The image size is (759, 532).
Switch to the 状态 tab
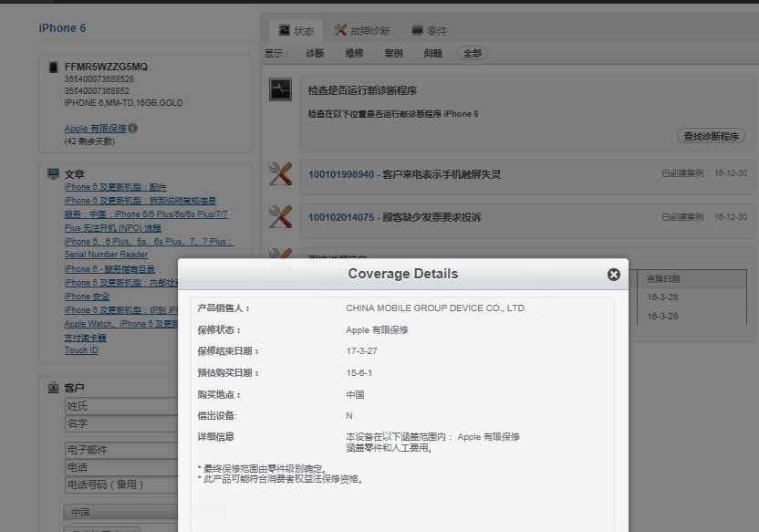tap(296, 30)
